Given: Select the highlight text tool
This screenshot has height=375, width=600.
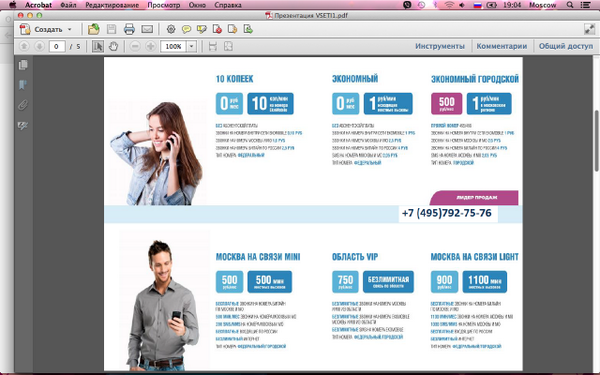Looking at the screenshot, I should 202,29.
